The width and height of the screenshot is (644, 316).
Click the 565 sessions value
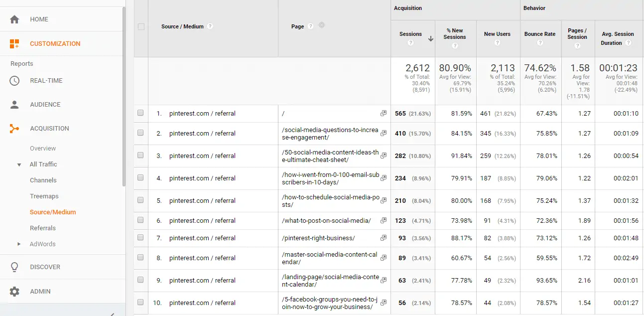pyautogui.click(x=400, y=114)
